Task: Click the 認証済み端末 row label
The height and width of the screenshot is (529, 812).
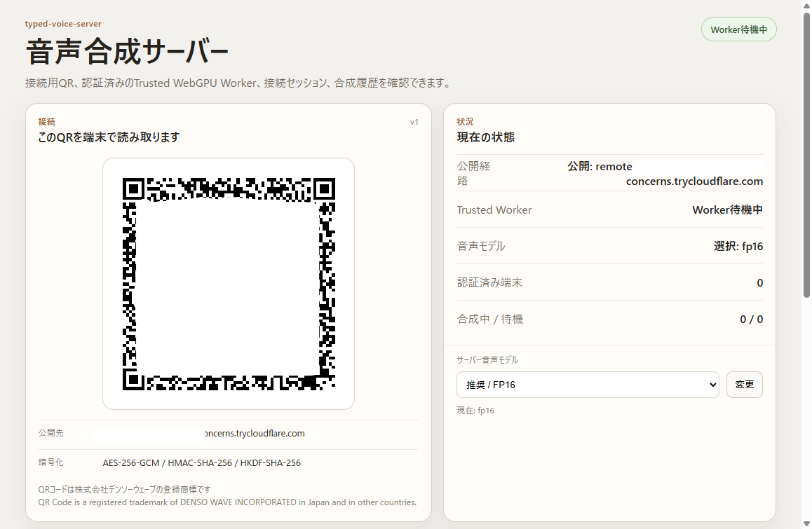Action: (489, 282)
